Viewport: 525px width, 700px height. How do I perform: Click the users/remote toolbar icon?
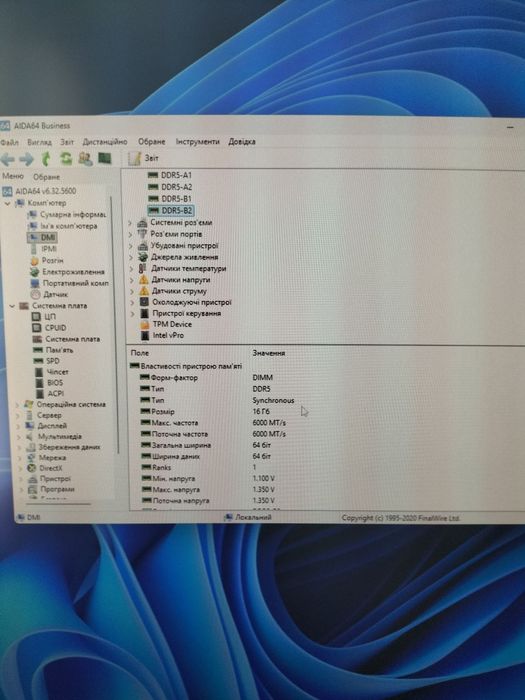click(x=85, y=158)
